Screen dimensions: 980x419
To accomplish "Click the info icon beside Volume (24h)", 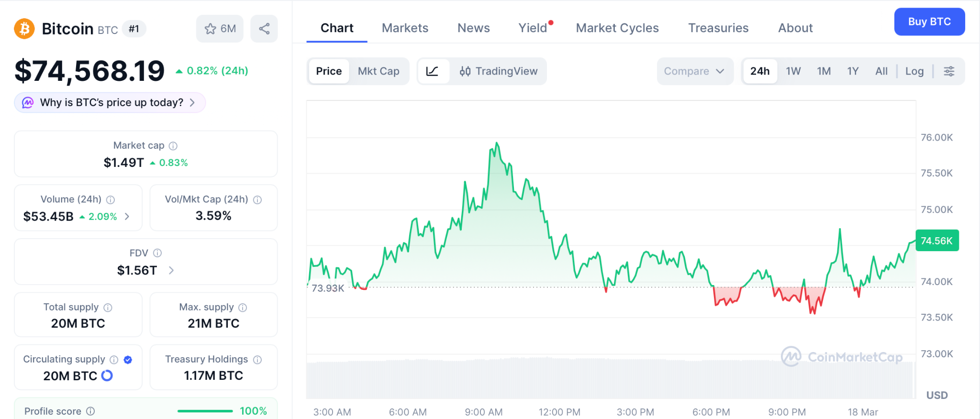I will pyautogui.click(x=111, y=199).
